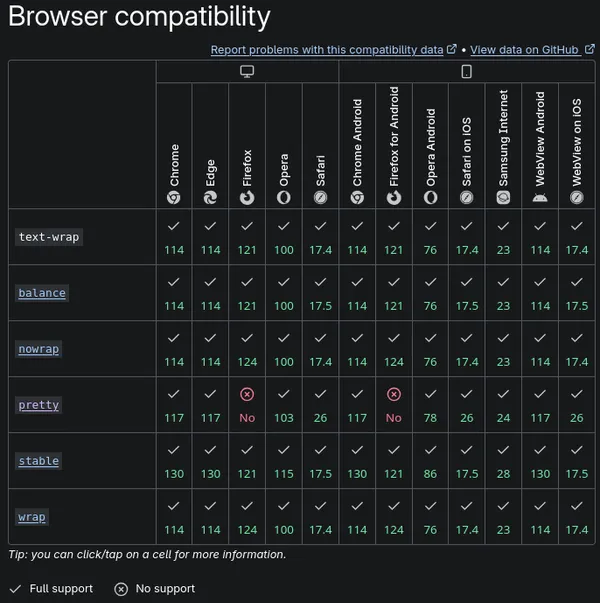Click the checkmark for stable in Safari desktop

coord(320,450)
